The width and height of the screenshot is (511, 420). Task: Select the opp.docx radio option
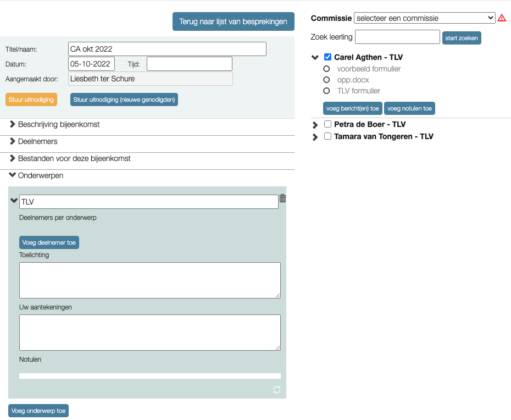point(326,80)
